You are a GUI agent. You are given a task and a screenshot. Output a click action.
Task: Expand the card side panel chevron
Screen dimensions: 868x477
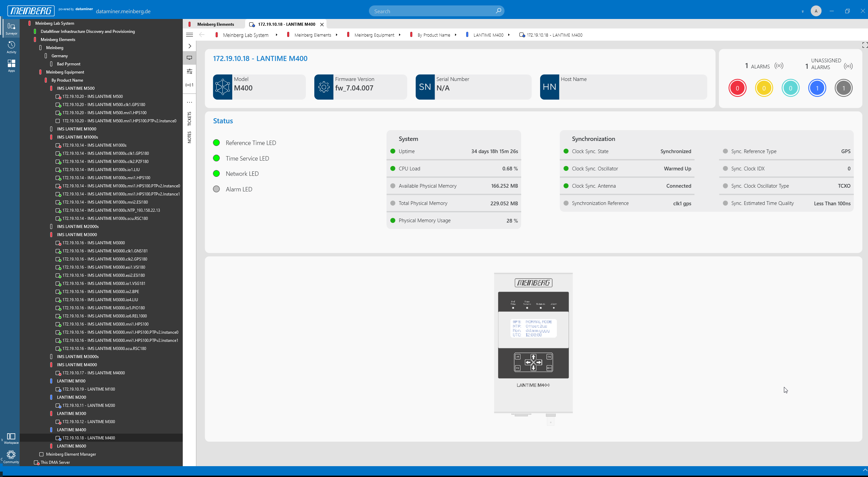click(x=190, y=46)
